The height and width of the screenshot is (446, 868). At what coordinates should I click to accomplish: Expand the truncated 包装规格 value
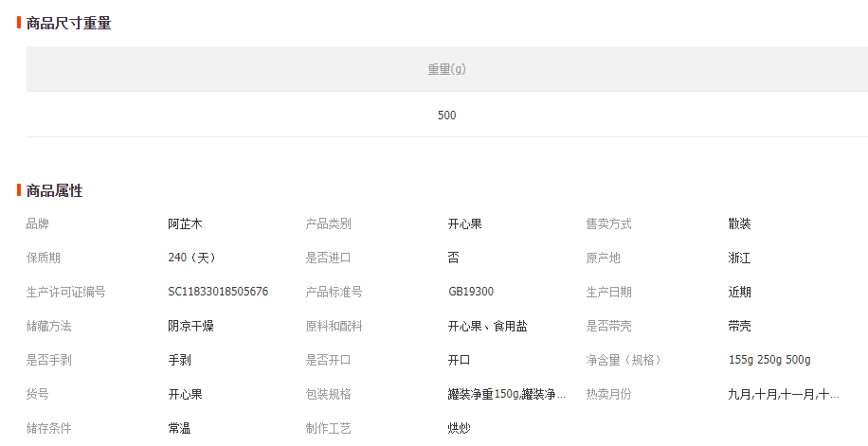[506, 394]
